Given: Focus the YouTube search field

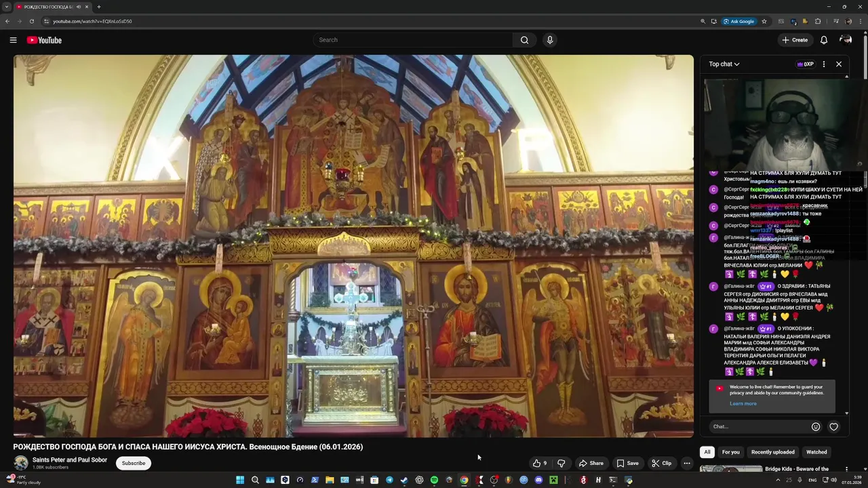Looking at the screenshot, I should 413,40.
